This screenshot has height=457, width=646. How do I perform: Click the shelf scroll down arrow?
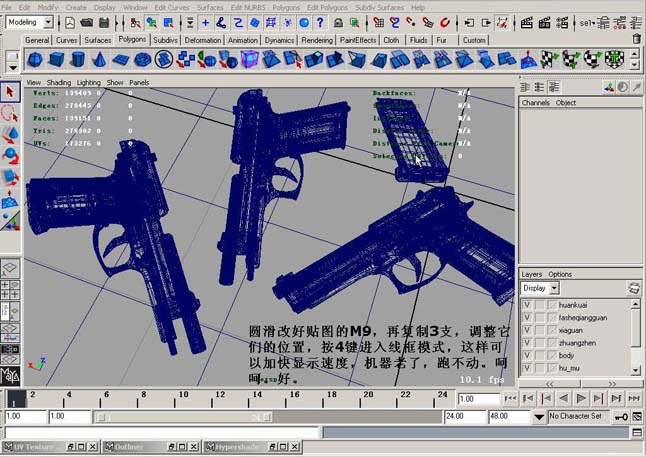click(x=634, y=65)
